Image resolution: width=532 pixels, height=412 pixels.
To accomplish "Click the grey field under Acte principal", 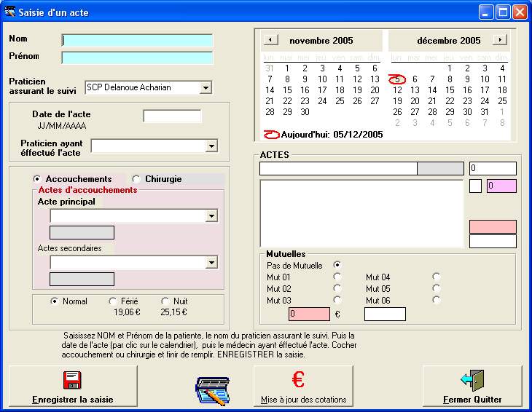I will point(82,233).
